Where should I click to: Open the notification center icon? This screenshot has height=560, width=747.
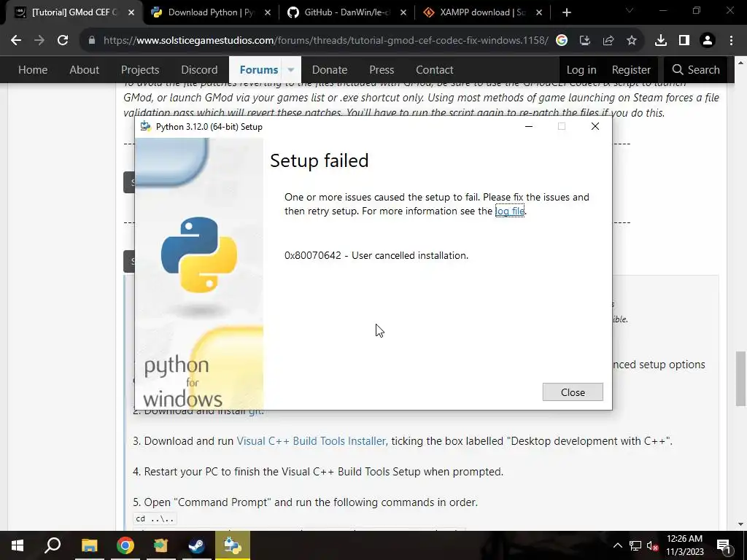[724, 545]
